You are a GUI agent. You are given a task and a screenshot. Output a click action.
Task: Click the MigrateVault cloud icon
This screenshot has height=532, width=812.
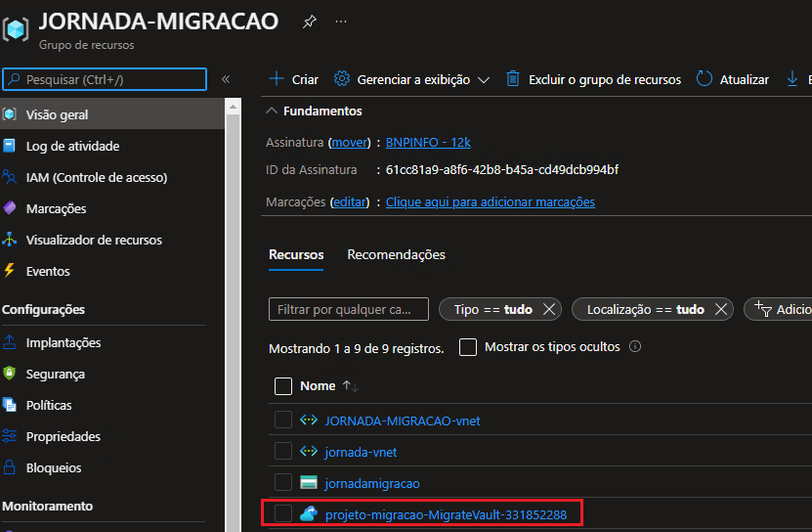click(x=309, y=513)
